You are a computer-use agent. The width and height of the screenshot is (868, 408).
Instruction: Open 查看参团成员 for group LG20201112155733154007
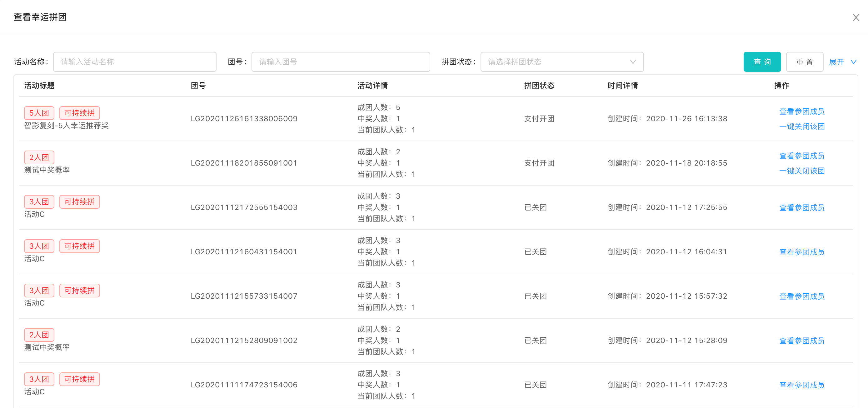(x=802, y=296)
